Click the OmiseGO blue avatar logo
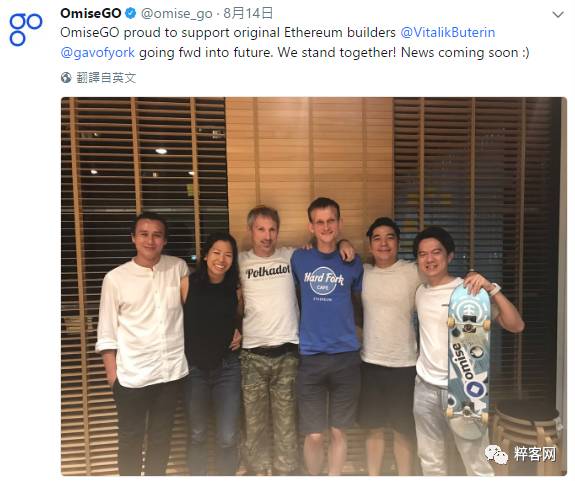The height and width of the screenshot is (481, 575). [x=26, y=29]
